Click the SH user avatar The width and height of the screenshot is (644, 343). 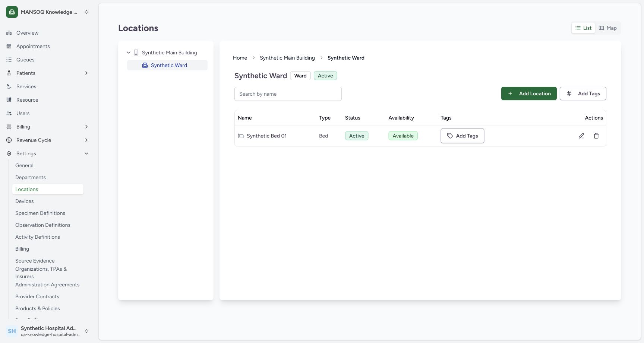tap(12, 331)
